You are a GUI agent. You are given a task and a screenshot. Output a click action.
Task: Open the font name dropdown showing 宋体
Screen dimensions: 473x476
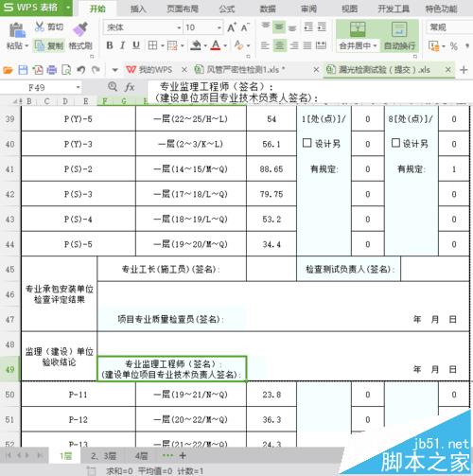point(179,28)
